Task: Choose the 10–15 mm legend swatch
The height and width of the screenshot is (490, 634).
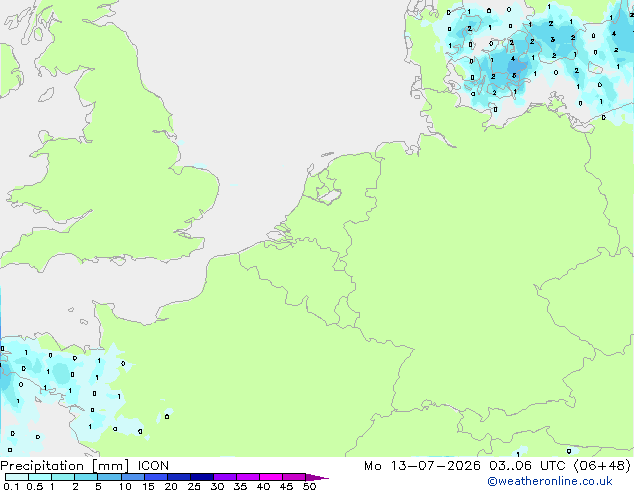Action: click(132, 477)
